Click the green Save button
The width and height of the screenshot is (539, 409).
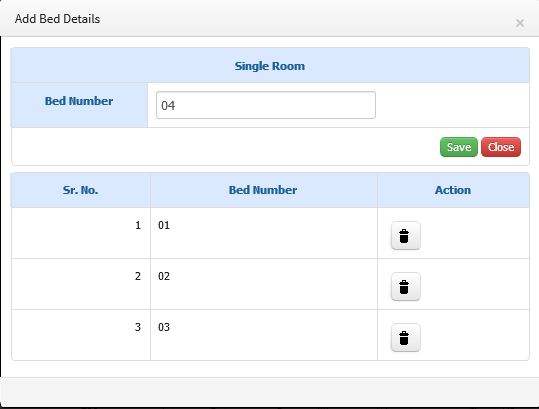[459, 147]
